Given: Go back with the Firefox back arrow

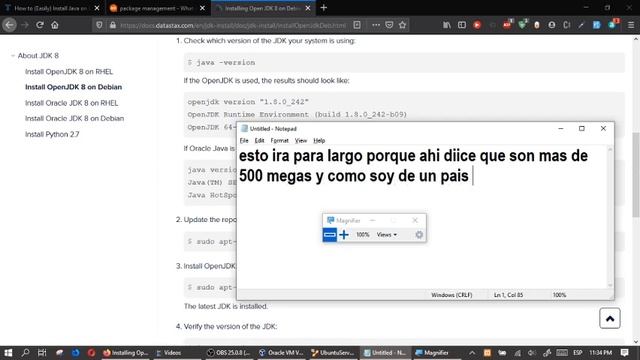Looking at the screenshot, I should (x=9, y=25).
